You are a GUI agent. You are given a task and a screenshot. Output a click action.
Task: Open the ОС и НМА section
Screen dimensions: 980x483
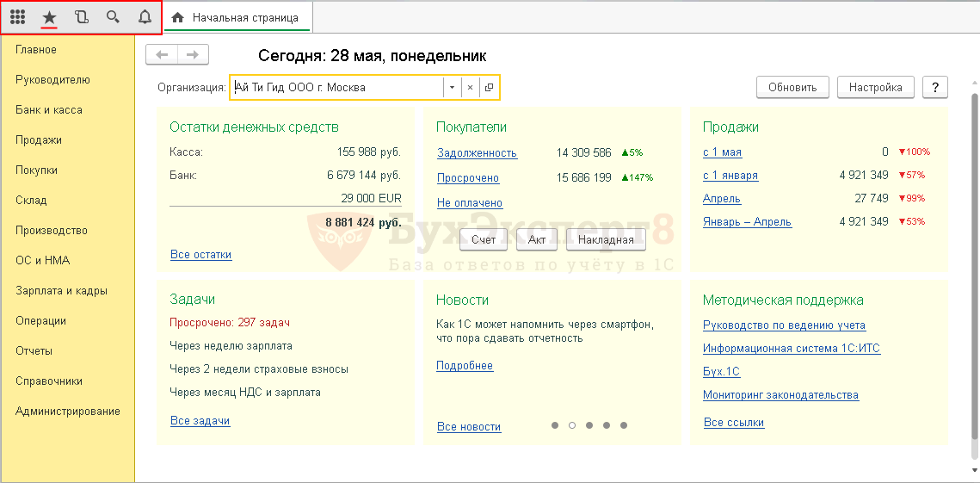click(42, 260)
